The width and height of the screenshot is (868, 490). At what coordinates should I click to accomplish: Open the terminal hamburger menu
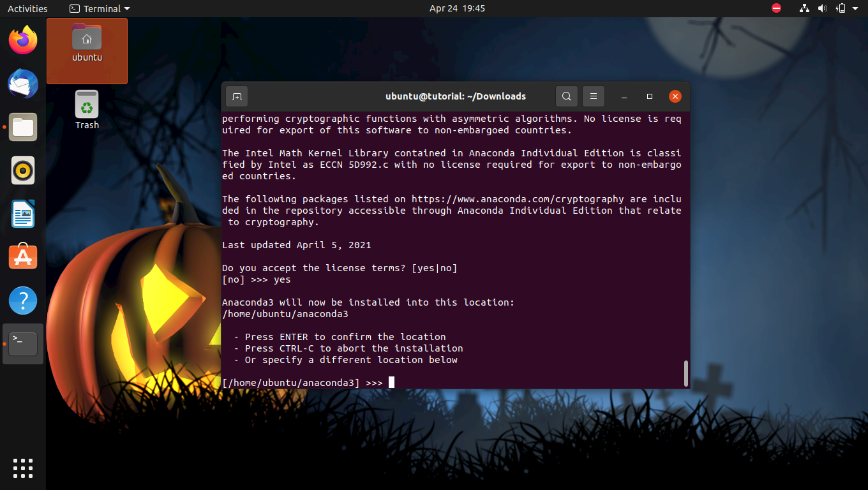click(593, 96)
